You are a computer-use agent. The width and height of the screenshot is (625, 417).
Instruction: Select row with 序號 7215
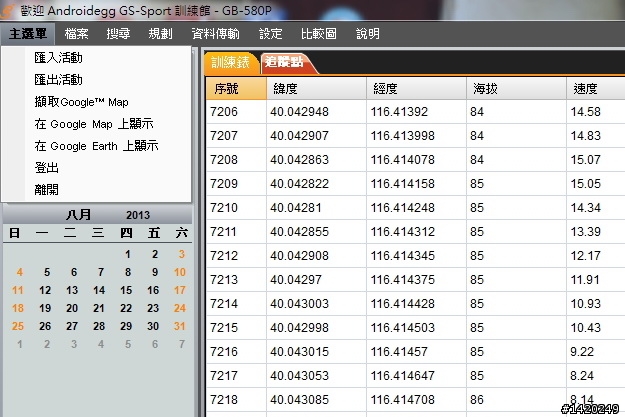pos(415,327)
